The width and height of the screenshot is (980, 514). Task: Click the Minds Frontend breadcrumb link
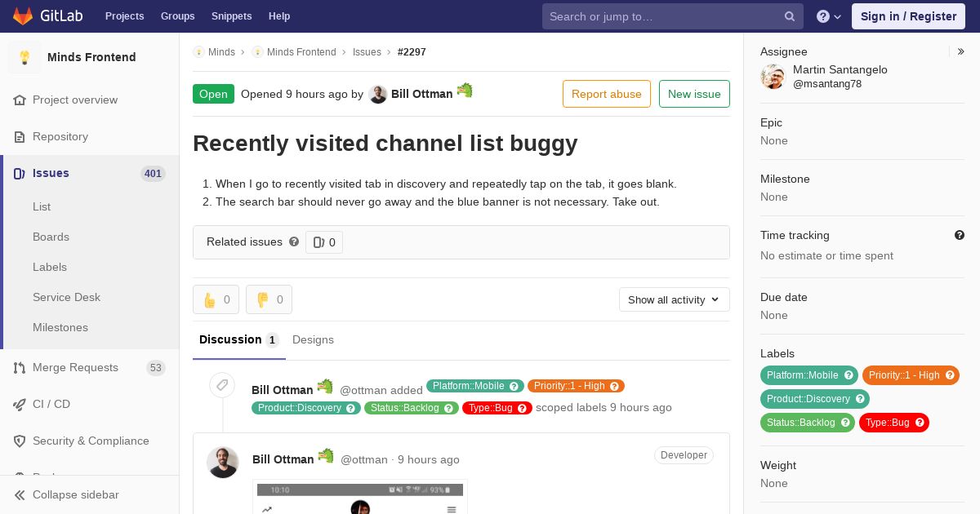[301, 51]
